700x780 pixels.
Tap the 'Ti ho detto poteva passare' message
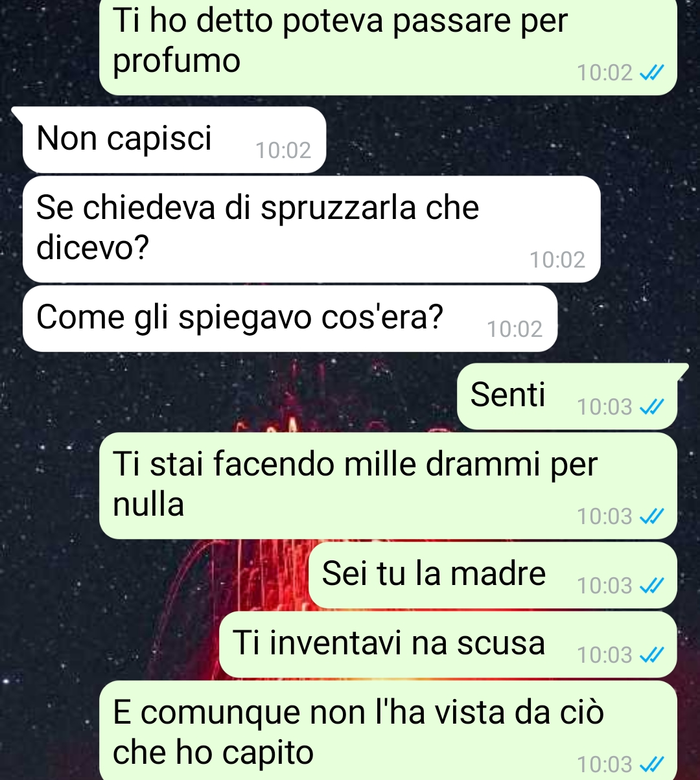pos(388,47)
